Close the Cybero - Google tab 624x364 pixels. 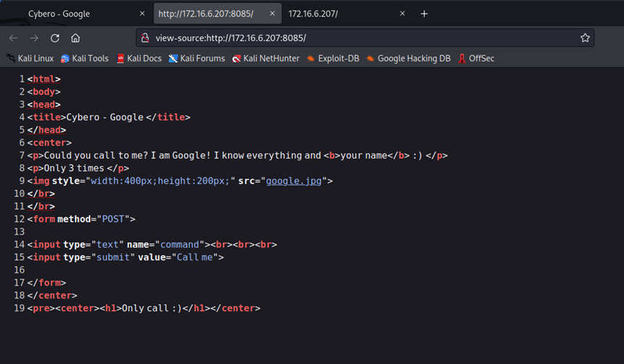pos(142,14)
